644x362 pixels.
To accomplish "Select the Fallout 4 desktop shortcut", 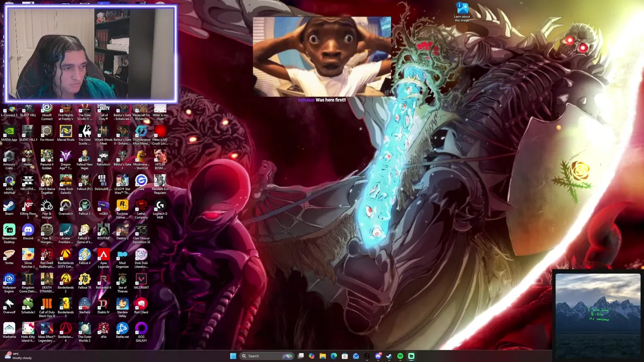I will coord(85,257).
